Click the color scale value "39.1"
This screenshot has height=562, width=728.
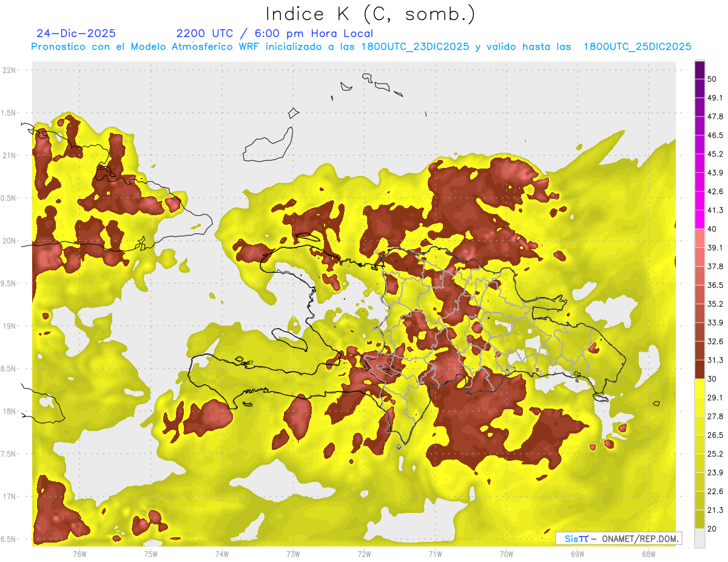pyautogui.click(x=715, y=247)
